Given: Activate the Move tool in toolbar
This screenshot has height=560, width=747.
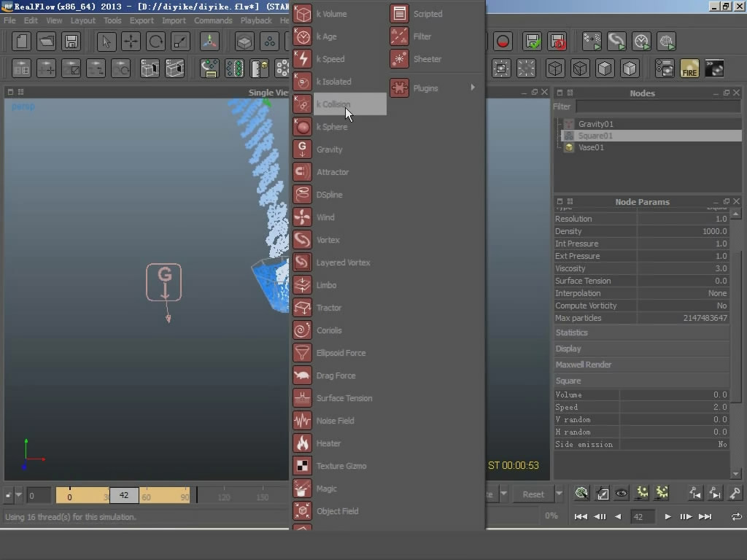Looking at the screenshot, I should [131, 42].
